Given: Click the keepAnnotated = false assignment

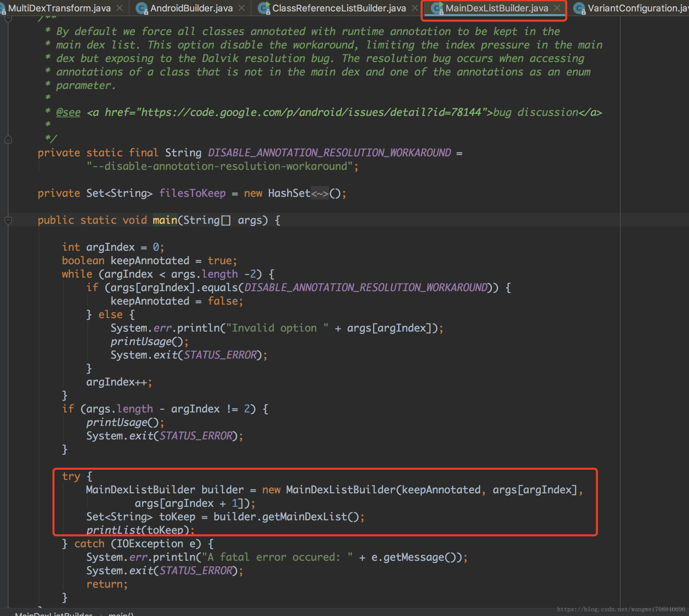Looking at the screenshot, I should (x=177, y=301).
